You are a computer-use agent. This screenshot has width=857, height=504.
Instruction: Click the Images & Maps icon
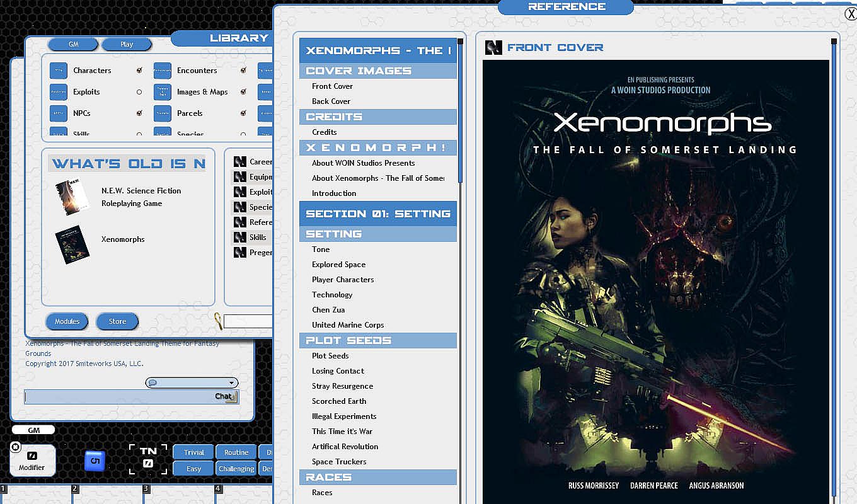(162, 92)
